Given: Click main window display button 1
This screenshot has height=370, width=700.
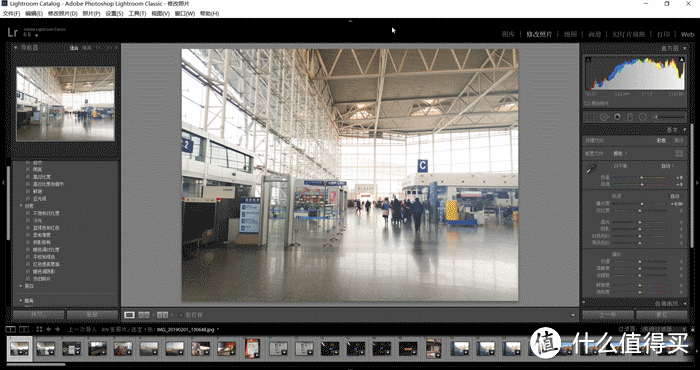Looking at the screenshot, I should coord(10,329).
